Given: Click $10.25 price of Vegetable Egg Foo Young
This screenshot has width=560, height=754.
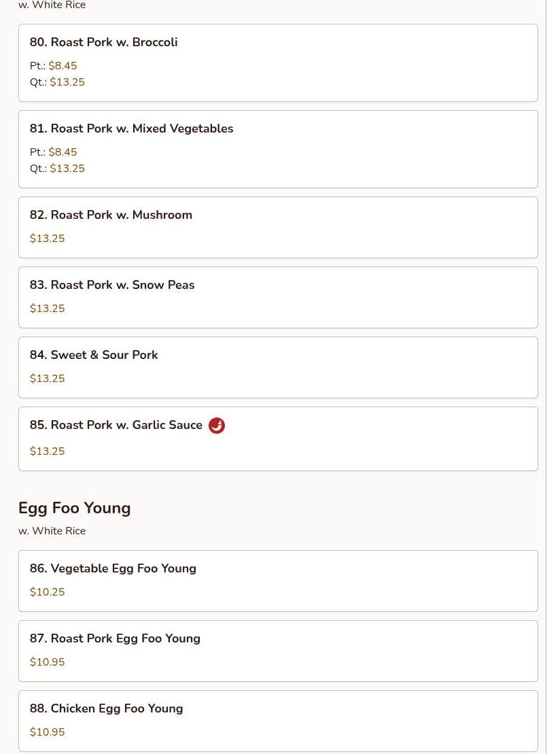Looking at the screenshot, I should [48, 592].
